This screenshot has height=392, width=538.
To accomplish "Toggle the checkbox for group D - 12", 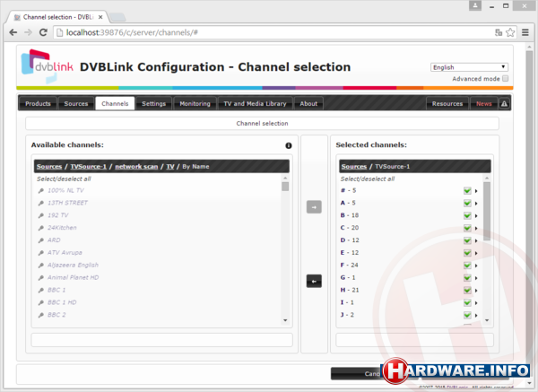I will (467, 240).
